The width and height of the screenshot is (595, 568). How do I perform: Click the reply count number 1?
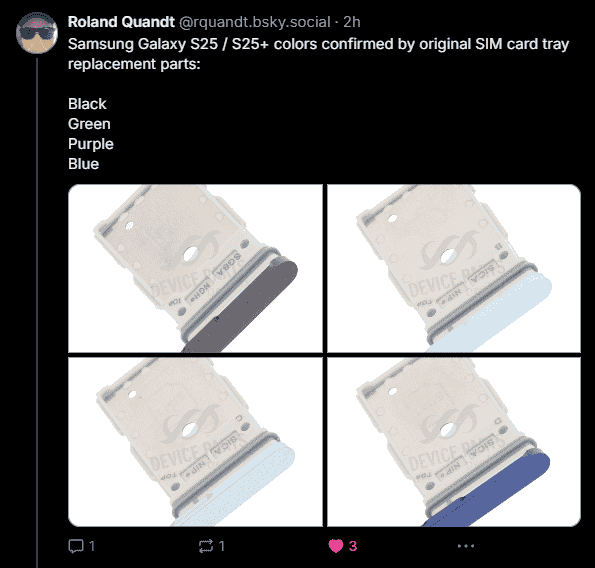click(91, 546)
